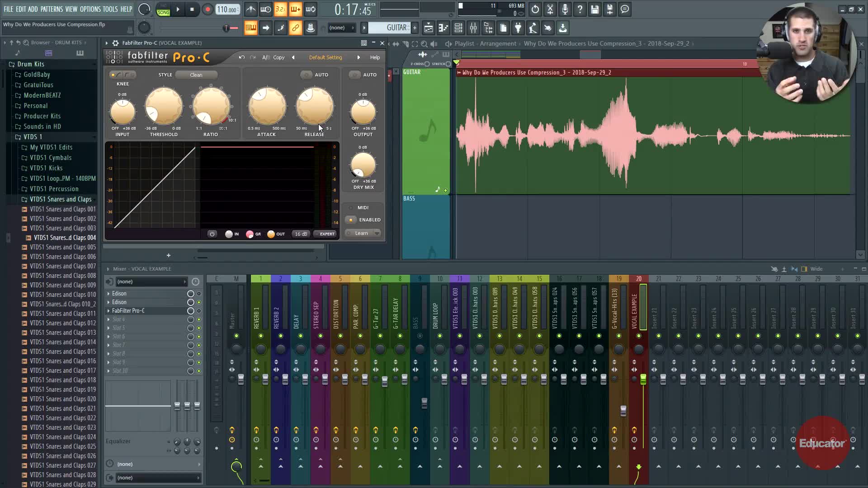Click the Pro-C undo arrow
Viewport: 868px width, 488px height.
pyautogui.click(x=242, y=57)
